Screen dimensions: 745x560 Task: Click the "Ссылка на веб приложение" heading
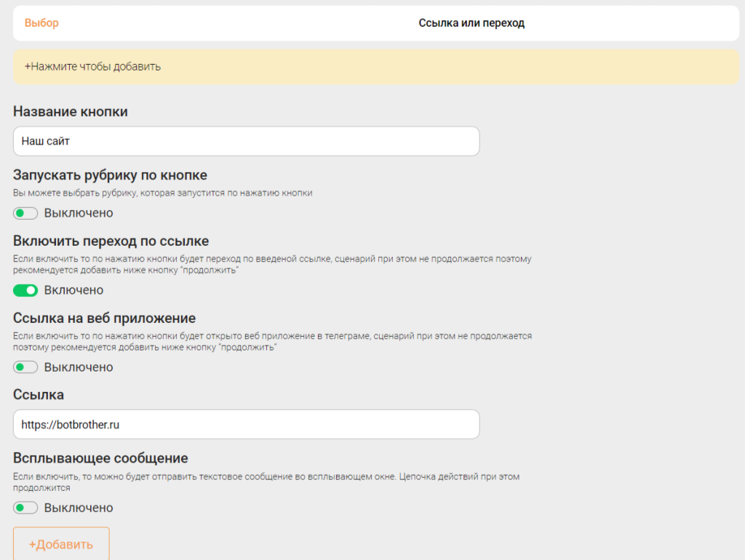point(104,319)
